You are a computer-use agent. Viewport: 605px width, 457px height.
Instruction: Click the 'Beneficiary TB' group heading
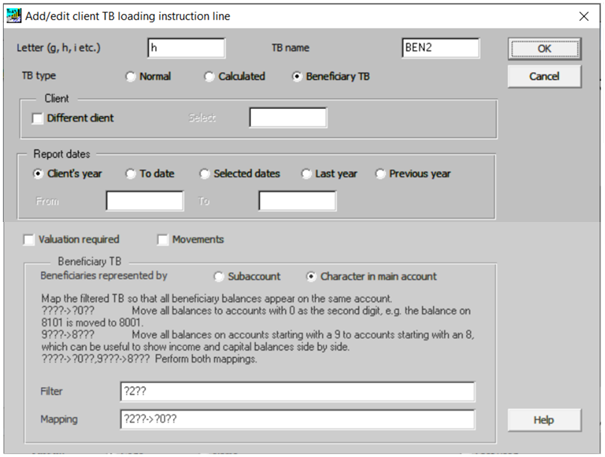pos(90,262)
